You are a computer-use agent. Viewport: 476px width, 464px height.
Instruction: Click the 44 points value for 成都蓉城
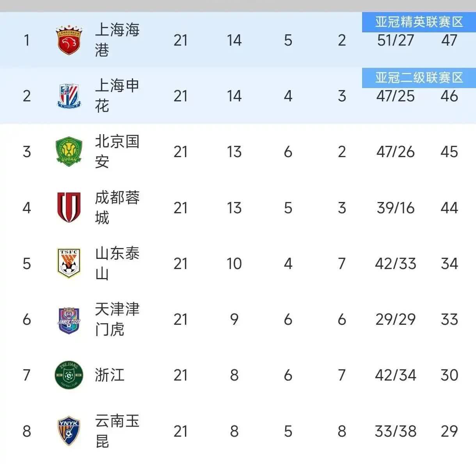[x=449, y=208]
